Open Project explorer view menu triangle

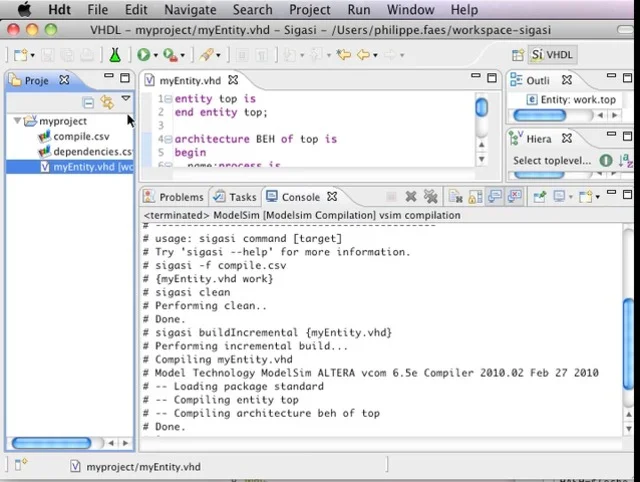[x=126, y=98]
